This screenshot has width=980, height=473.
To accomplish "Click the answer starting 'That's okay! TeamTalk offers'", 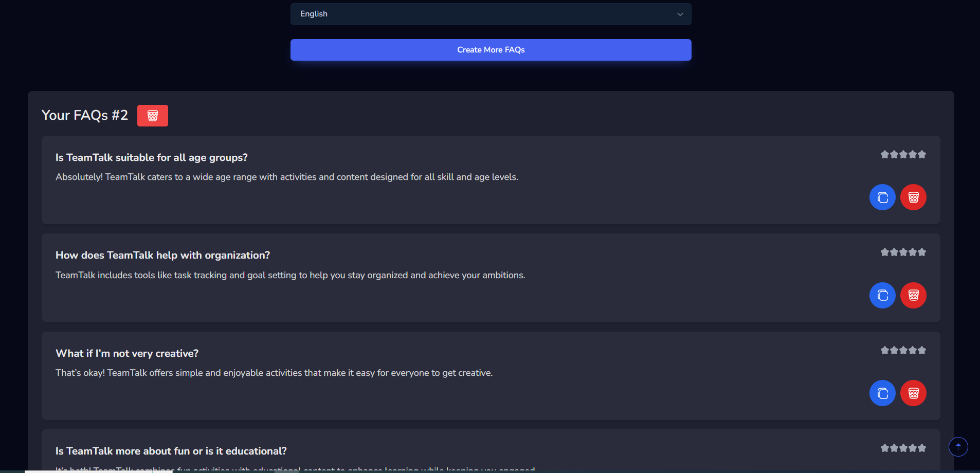I will [x=274, y=373].
